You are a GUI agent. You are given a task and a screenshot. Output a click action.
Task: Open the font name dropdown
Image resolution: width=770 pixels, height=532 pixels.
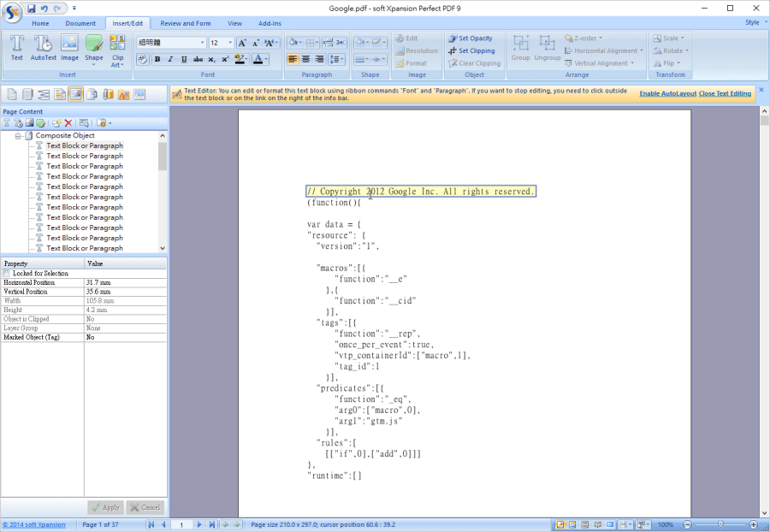pyautogui.click(x=202, y=43)
